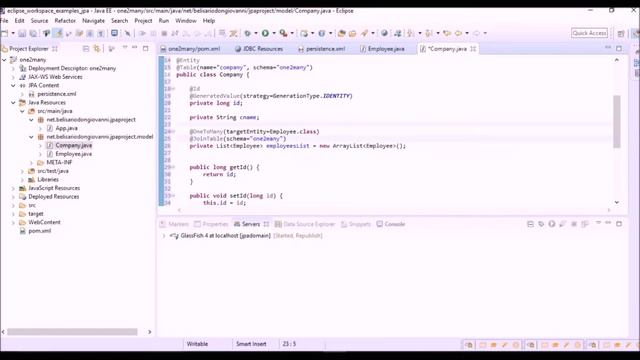Open the Markers tab
This screenshot has height=360, width=640.
pos(174,224)
